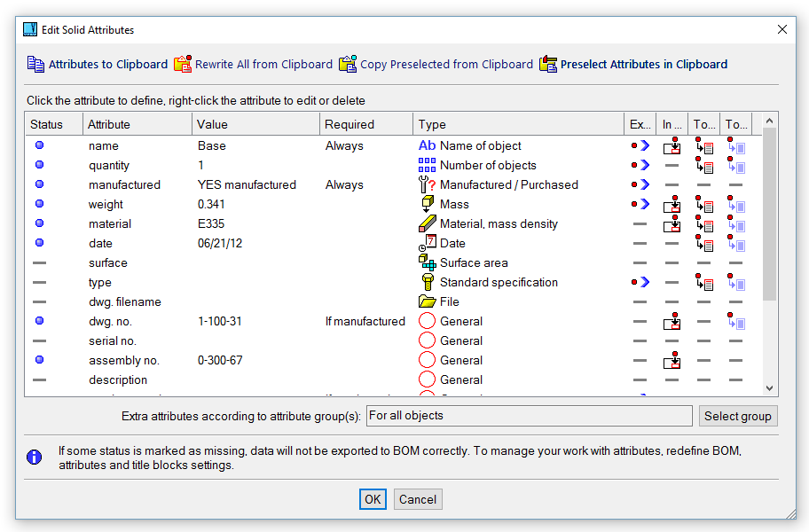Screen dimensions: 809x532
Task: Toggle the status dash for surface attribute
Action: pos(40,262)
